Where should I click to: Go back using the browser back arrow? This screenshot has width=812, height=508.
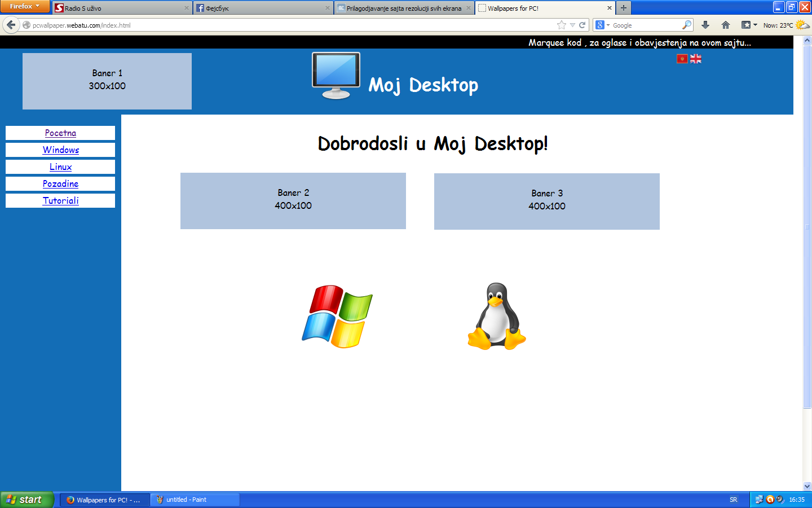point(11,25)
